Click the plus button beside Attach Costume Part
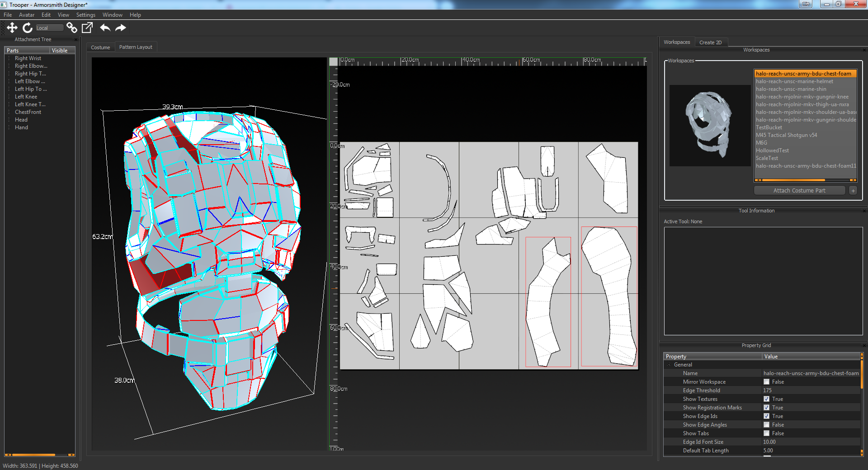 [853, 191]
